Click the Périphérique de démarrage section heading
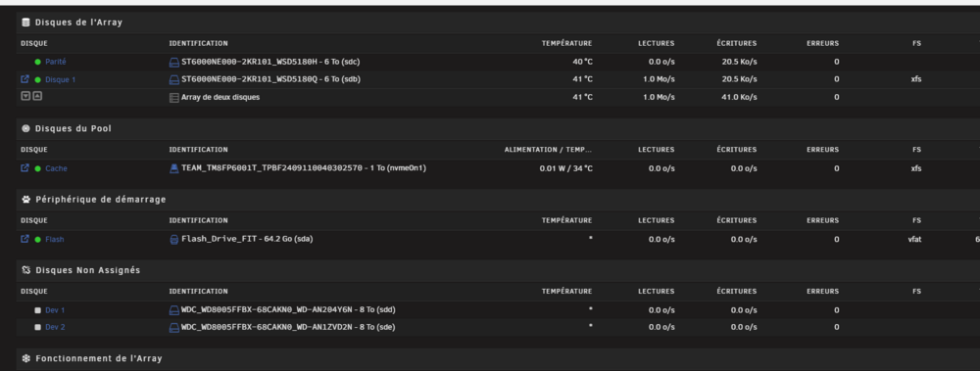 pyautogui.click(x=94, y=200)
